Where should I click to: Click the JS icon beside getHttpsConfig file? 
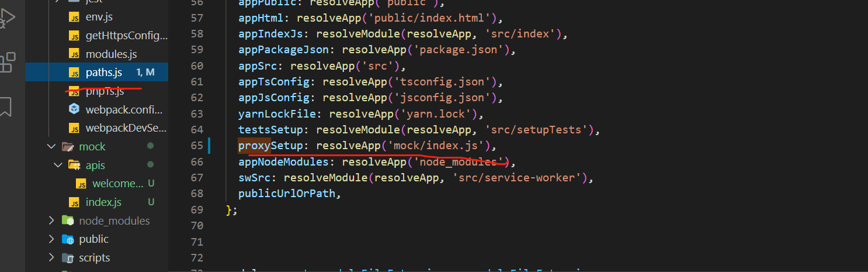coord(74,36)
